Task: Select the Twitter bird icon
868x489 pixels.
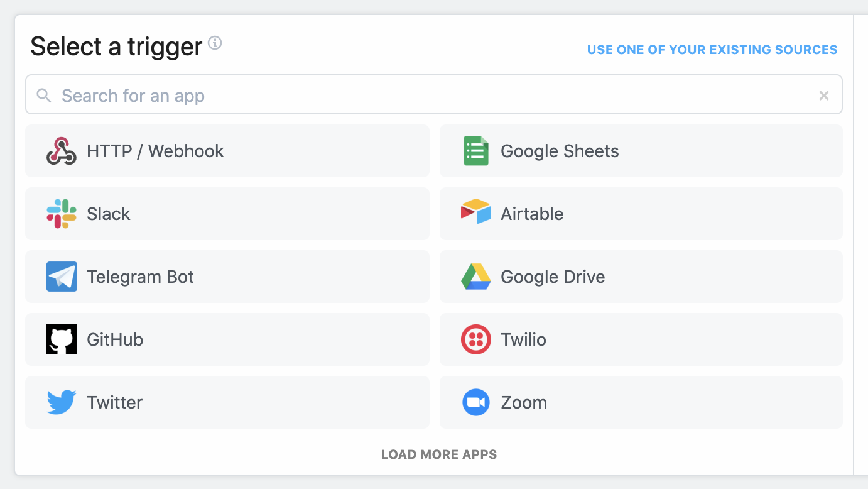Action: click(x=60, y=402)
